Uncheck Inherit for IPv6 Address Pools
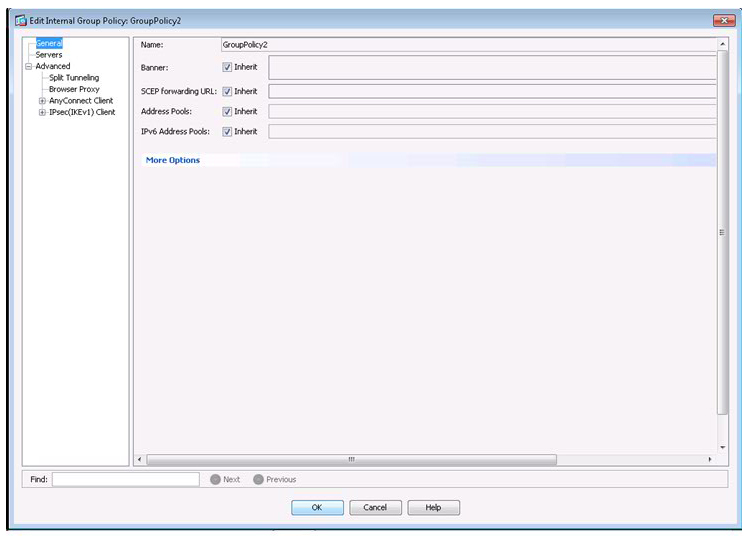Image resolution: width=754 pixels, height=539 pixels. click(228, 131)
